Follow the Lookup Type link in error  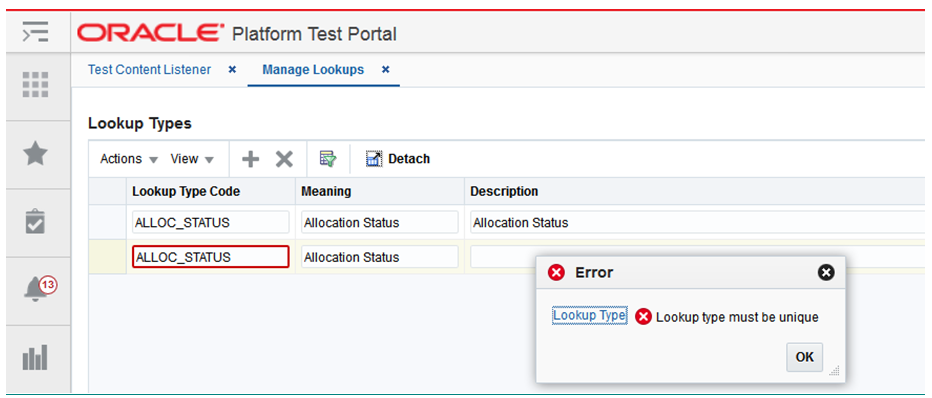(589, 315)
